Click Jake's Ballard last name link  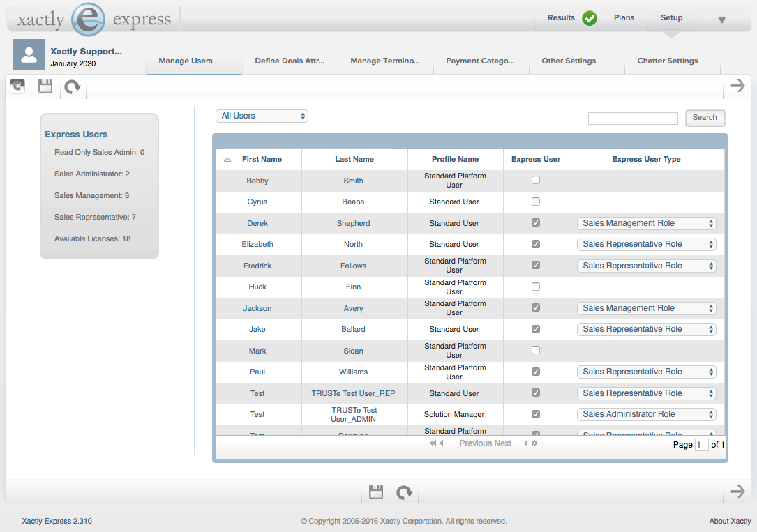pyautogui.click(x=354, y=329)
